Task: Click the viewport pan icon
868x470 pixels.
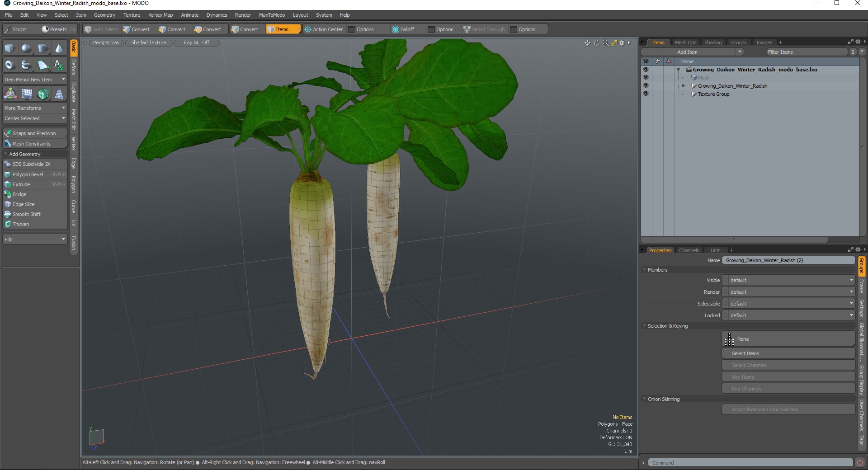Action: [x=587, y=43]
